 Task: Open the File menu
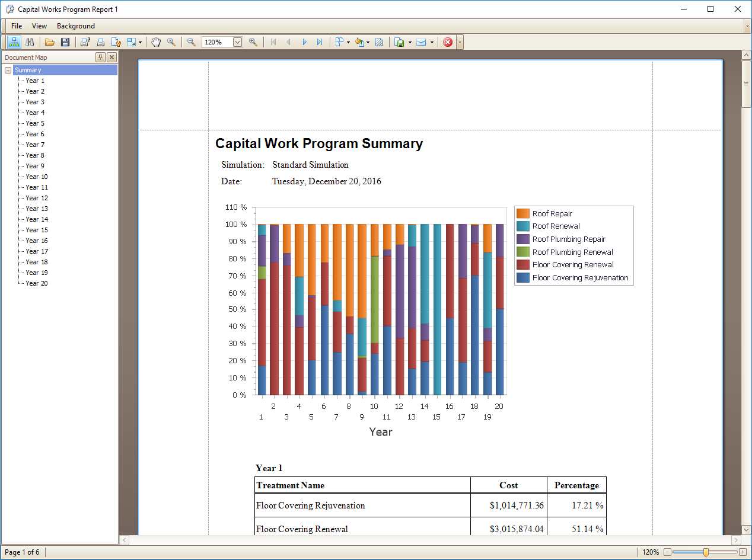point(16,26)
